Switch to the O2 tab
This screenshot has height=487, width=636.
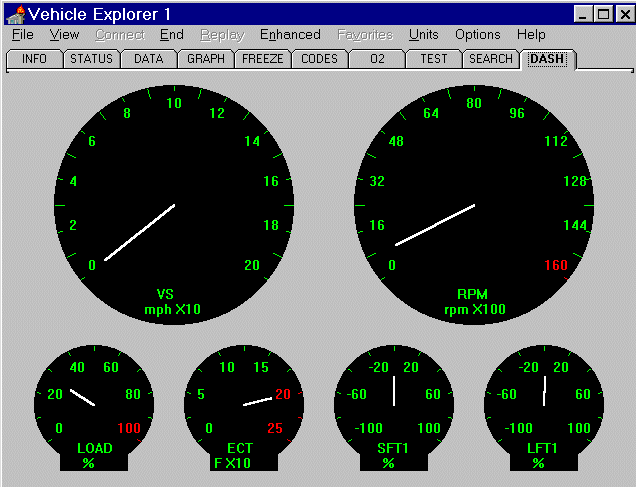[x=377, y=59]
